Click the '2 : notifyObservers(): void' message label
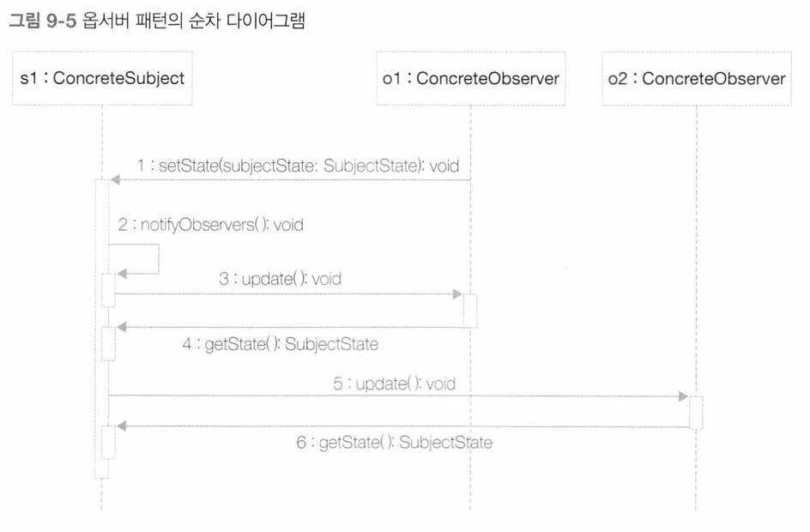The width and height of the screenshot is (810, 532). click(x=211, y=225)
